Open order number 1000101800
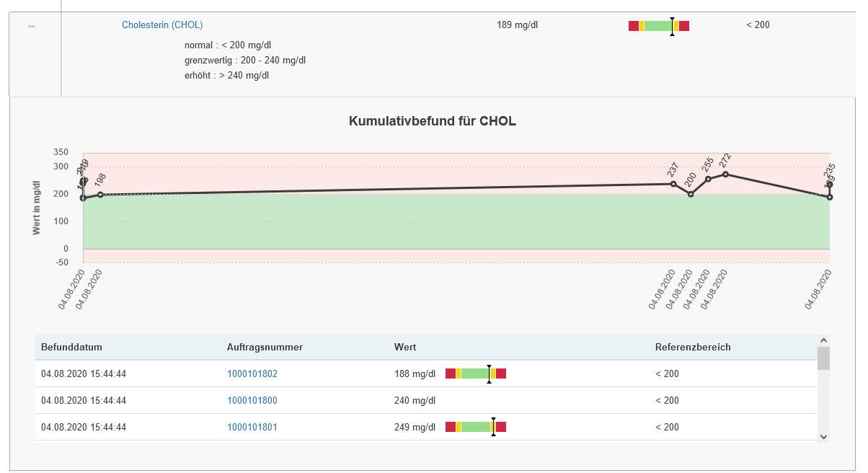Viewport: 868px width, 473px height. click(x=252, y=401)
